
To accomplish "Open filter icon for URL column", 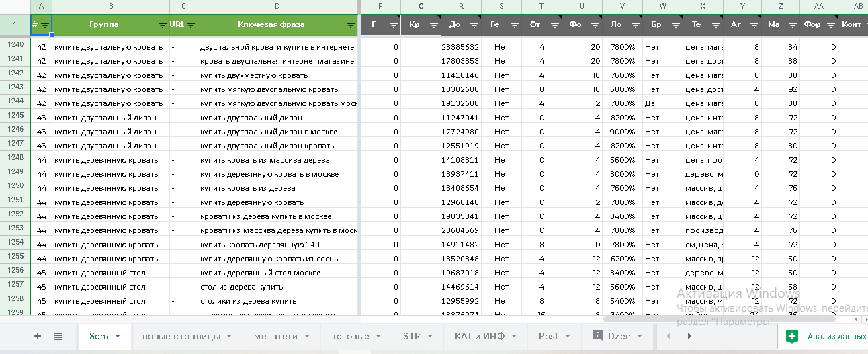I will 191,25.
